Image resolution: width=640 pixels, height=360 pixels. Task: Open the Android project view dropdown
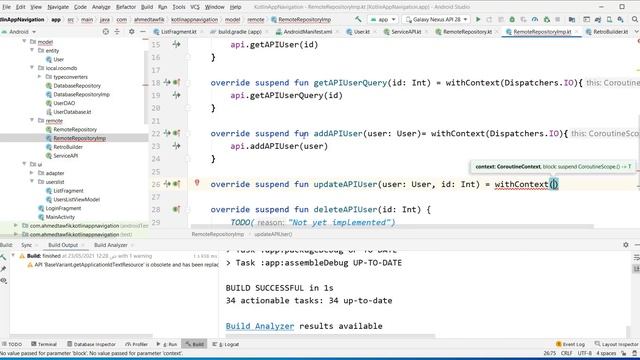tap(19, 31)
